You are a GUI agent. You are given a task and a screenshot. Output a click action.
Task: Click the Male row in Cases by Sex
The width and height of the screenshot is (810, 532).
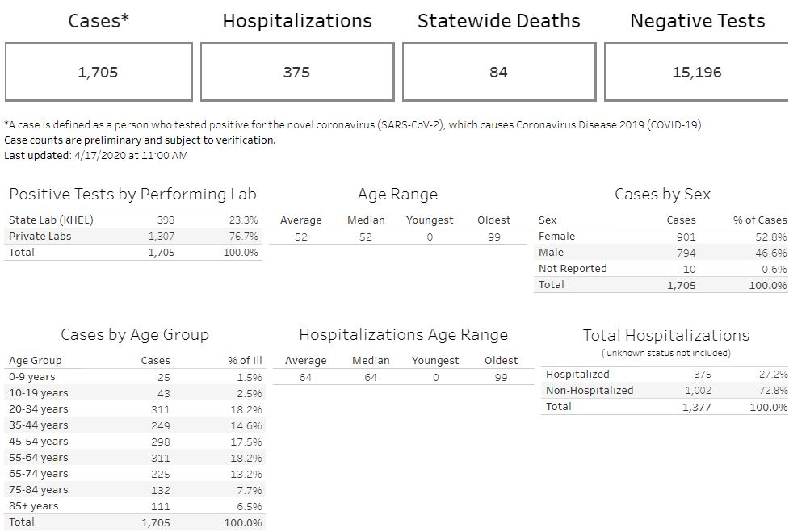(x=551, y=252)
